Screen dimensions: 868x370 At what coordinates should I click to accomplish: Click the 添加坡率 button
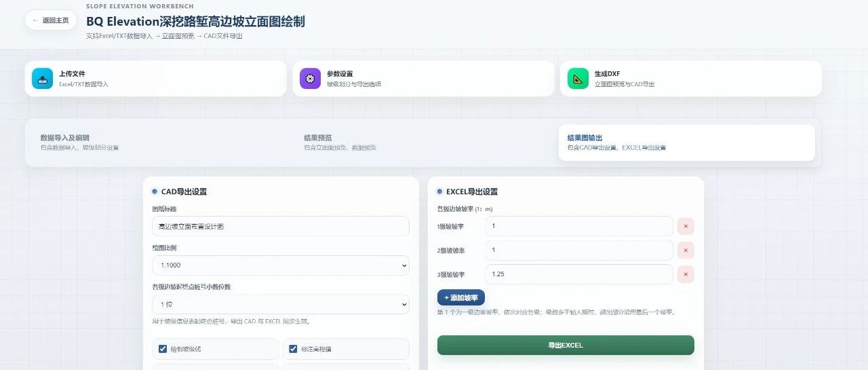(x=461, y=297)
